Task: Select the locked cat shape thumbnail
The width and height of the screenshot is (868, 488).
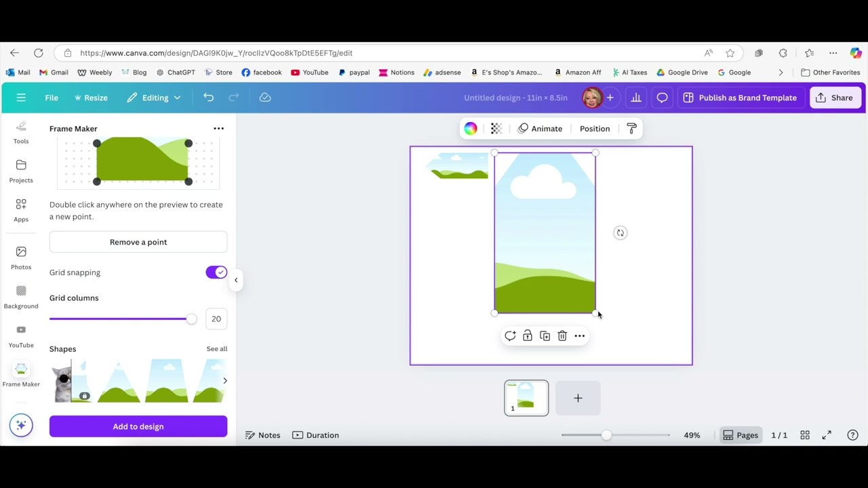Action: [71, 381]
